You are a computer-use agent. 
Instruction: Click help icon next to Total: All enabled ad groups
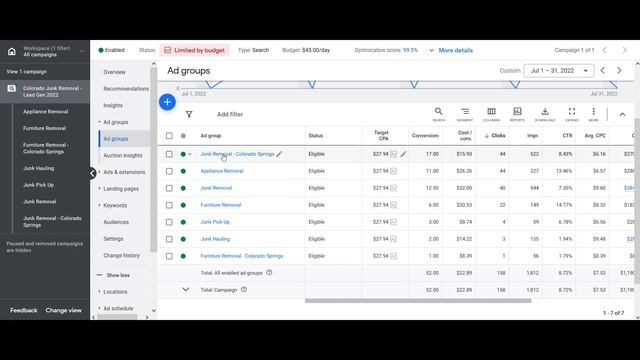[269, 272]
